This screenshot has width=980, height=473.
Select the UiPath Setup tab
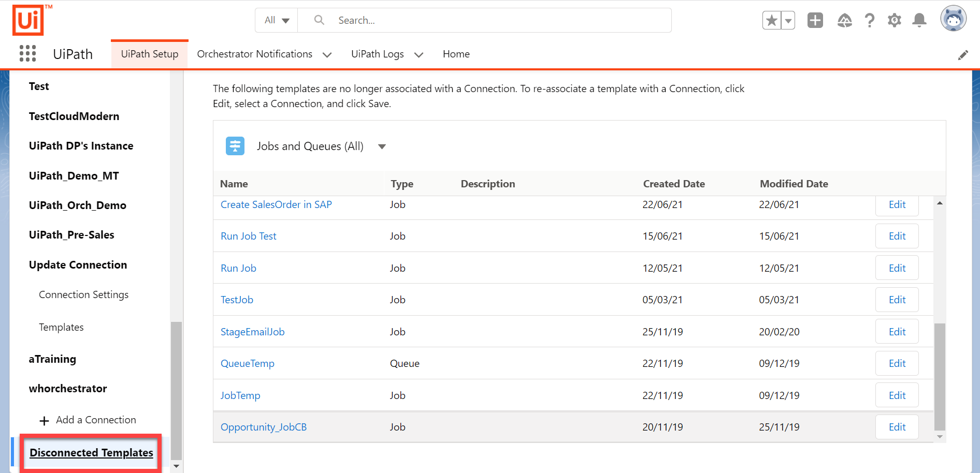pos(150,54)
